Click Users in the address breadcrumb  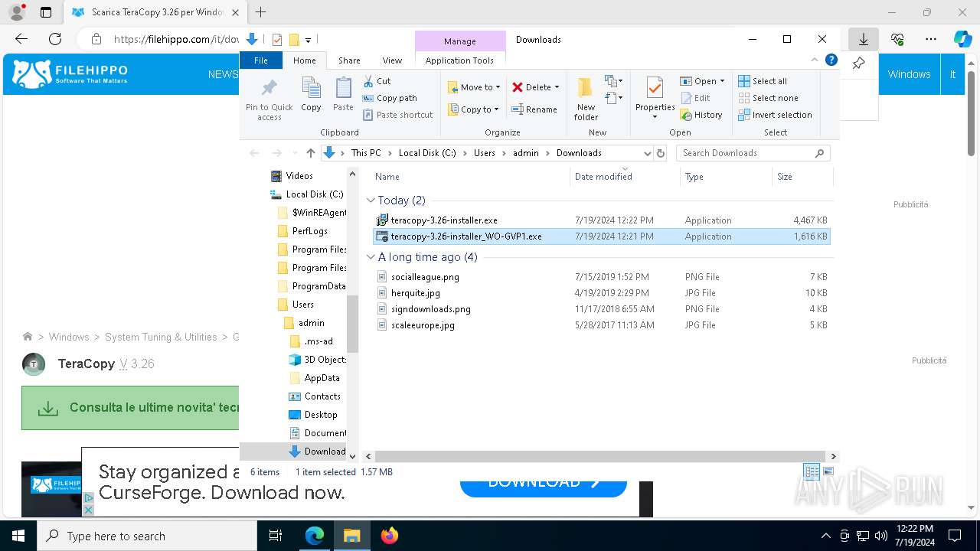484,153
